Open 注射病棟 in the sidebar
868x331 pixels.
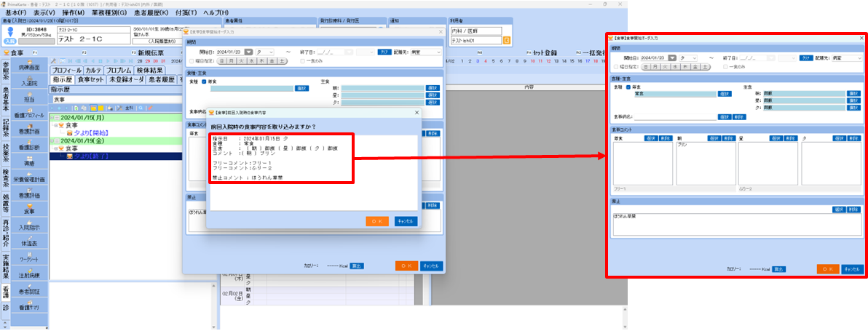(29, 271)
